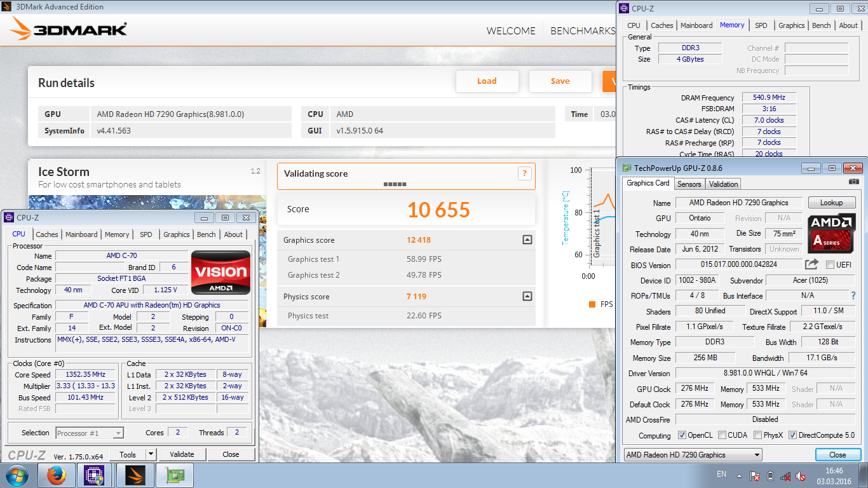Open the AMD Radeon HD 7290 GPU dropdown
Viewport: 868px width, 488px height.
[693, 455]
